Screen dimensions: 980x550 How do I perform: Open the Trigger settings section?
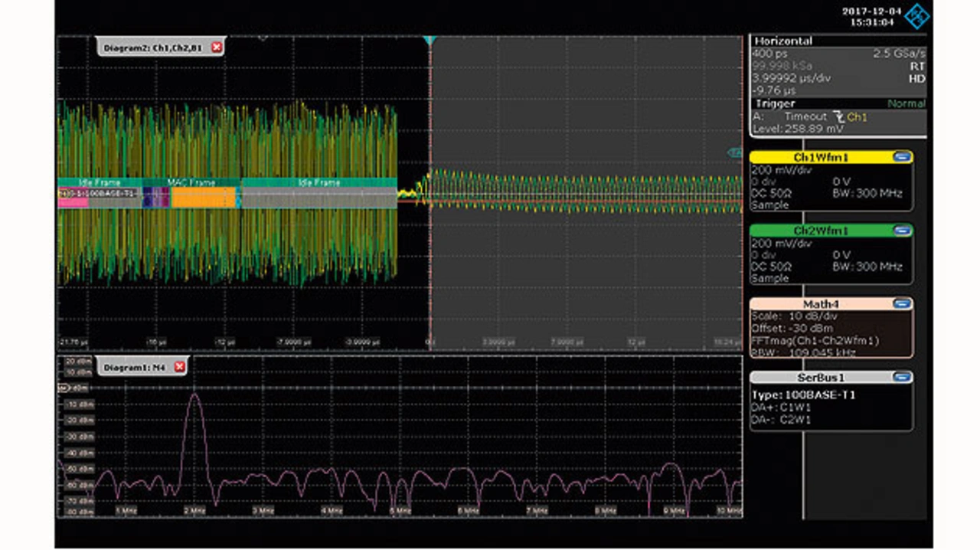point(776,103)
